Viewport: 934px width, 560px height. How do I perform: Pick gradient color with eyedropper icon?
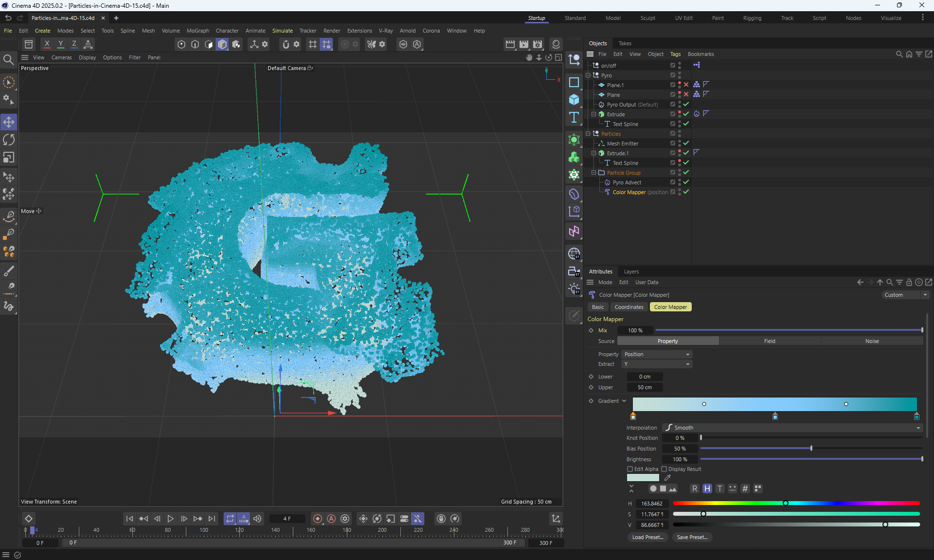(667, 478)
